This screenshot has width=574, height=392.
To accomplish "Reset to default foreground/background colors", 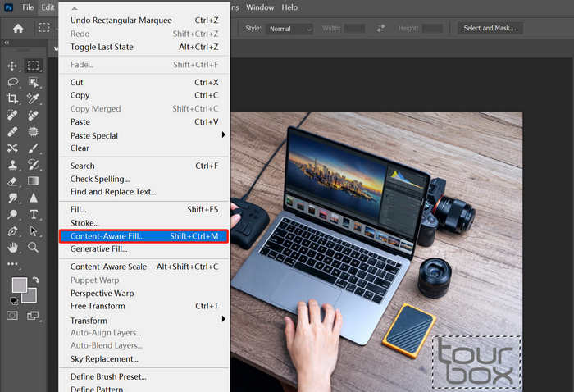I will tap(14, 300).
